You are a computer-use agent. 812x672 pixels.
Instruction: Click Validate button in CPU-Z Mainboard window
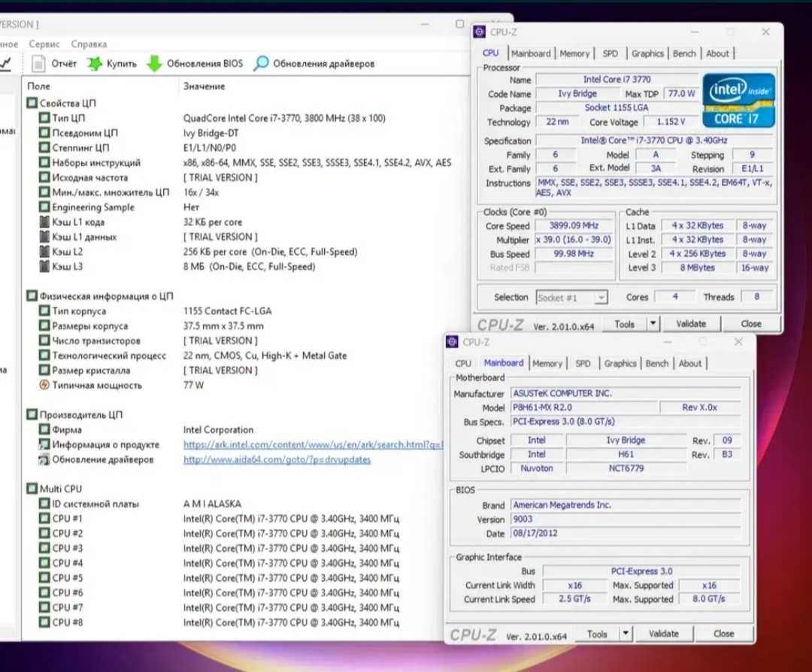point(663,634)
